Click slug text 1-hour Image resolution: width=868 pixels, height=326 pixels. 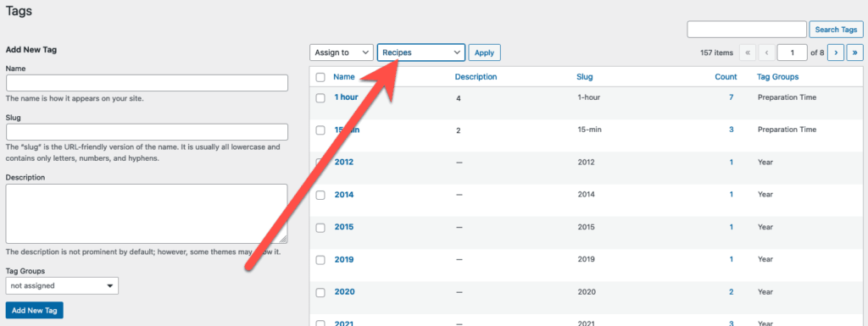pyautogui.click(x=588, y=97)
